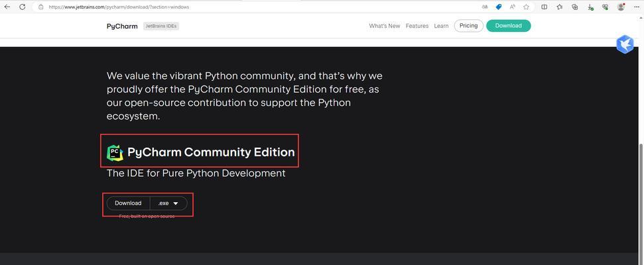Viewport: 644px width, 265px height.
Task: Open the Favorites list
Action: pyautogui.click(x=559, y=7)
